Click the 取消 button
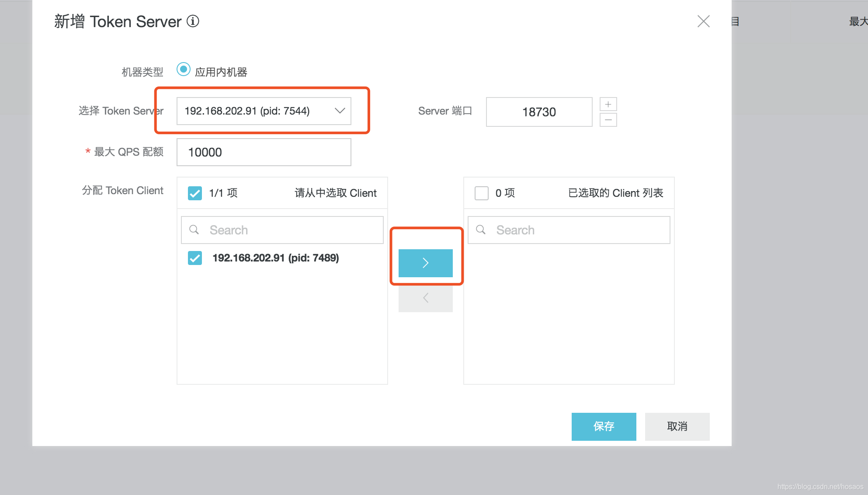This screenshot has width=868, height=495. coord(677,426)
